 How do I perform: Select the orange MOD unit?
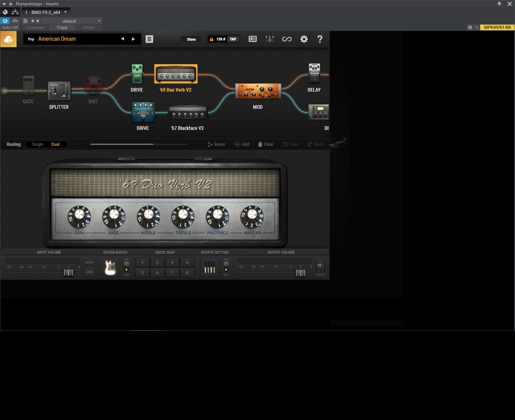click(x=258, y=91)
